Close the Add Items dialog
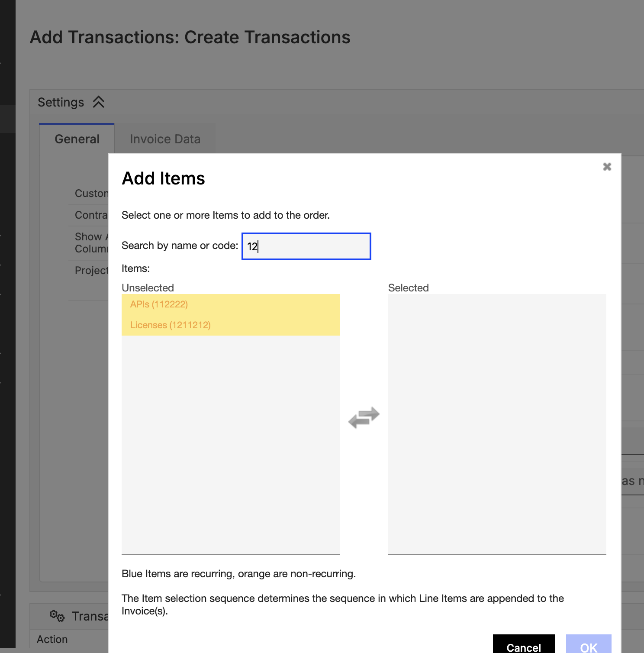 pos(607,167)
